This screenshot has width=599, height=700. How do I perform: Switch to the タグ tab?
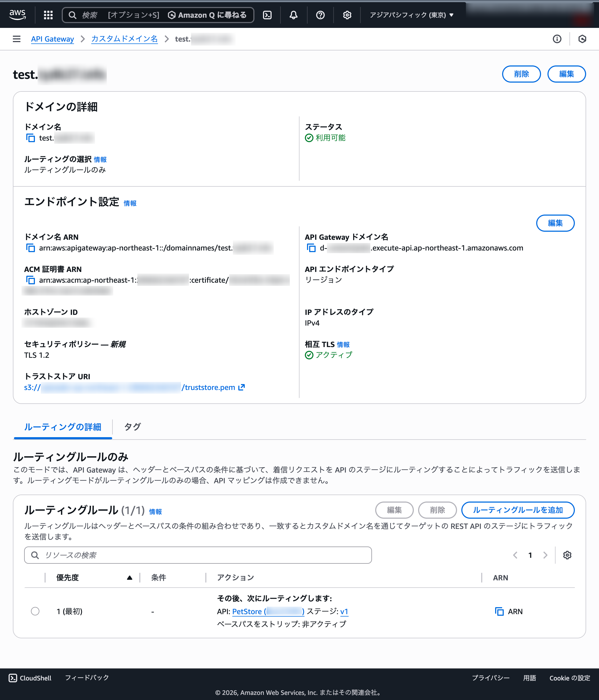(132, 427)
